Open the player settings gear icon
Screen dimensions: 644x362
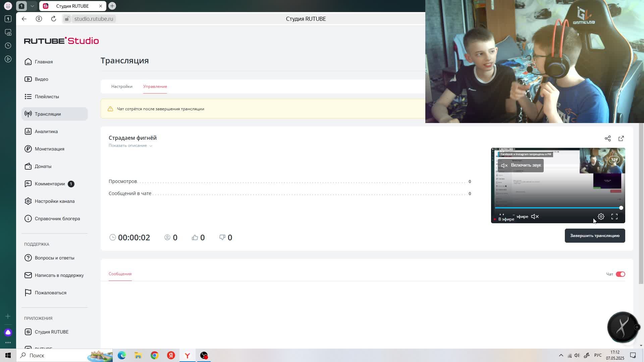tap(601, 217)
